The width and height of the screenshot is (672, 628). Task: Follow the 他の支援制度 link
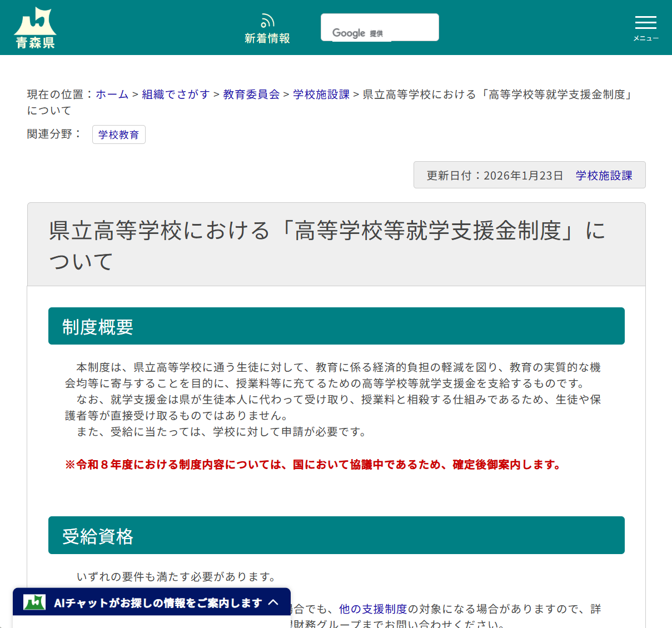coord(372,609)
